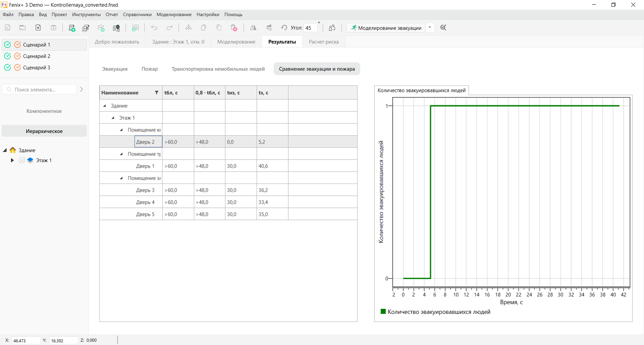The width and height of the screenshot is (644, 345).
Task: Open dropdown arrow beside Моделирование эвакуации
Action: (x=430, y=28)
